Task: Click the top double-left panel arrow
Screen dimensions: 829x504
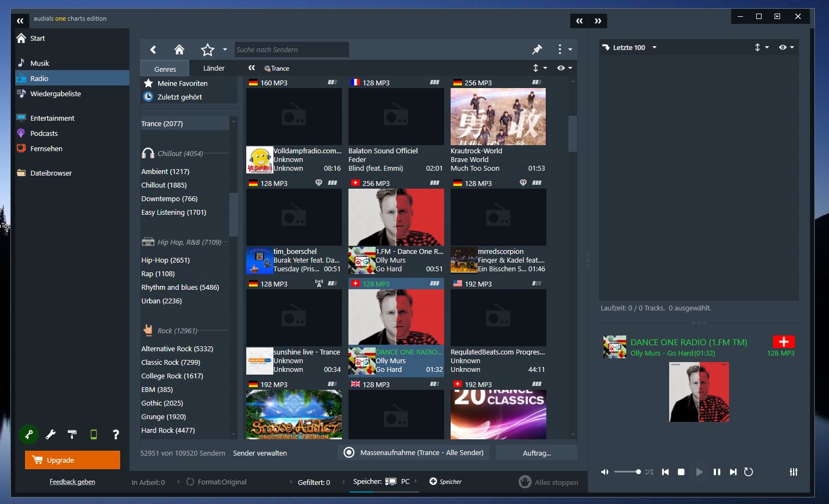Action: coord(579,21)
